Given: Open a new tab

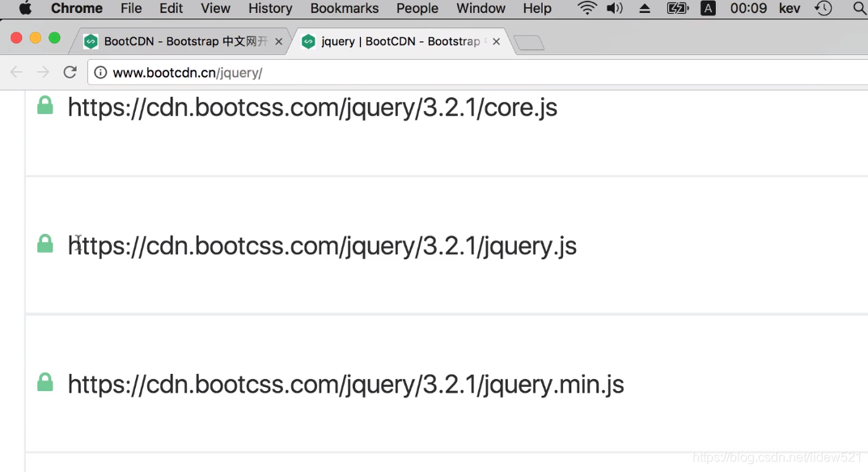Looking at the screenshot, I should click(529, 43).
